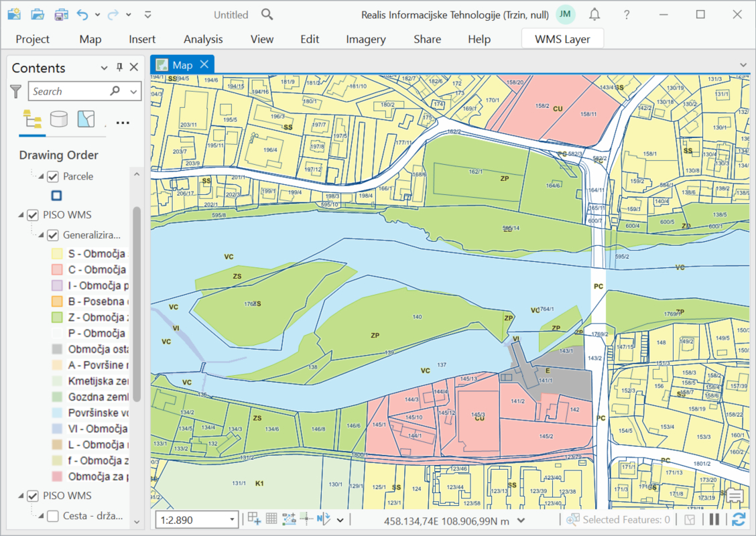Expand the coordinate display units dropdown
The height and width of the screenshot is (536, 756).
coord(521,520)
